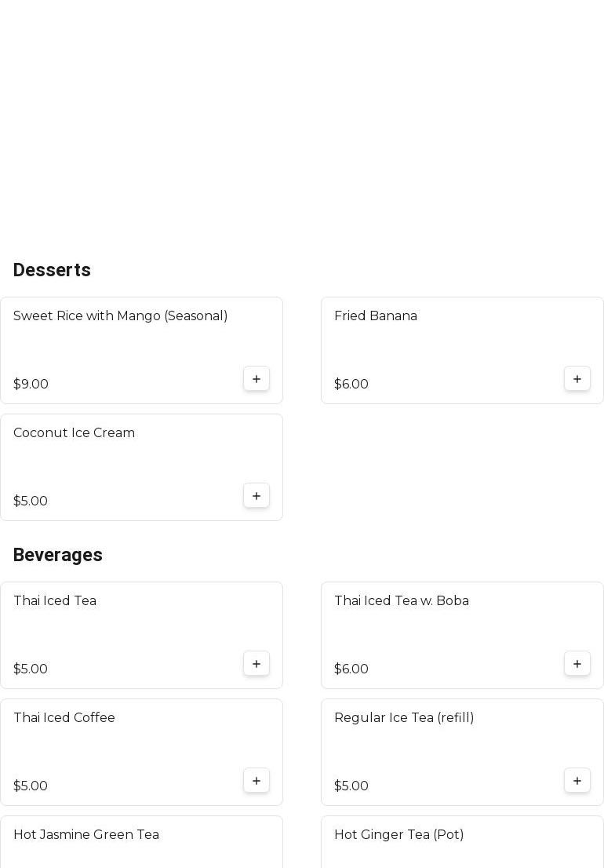Screen dimensions: 604x868
Task: Click the $9.00 price on Sweet Rice
Action: pos(31,385)
